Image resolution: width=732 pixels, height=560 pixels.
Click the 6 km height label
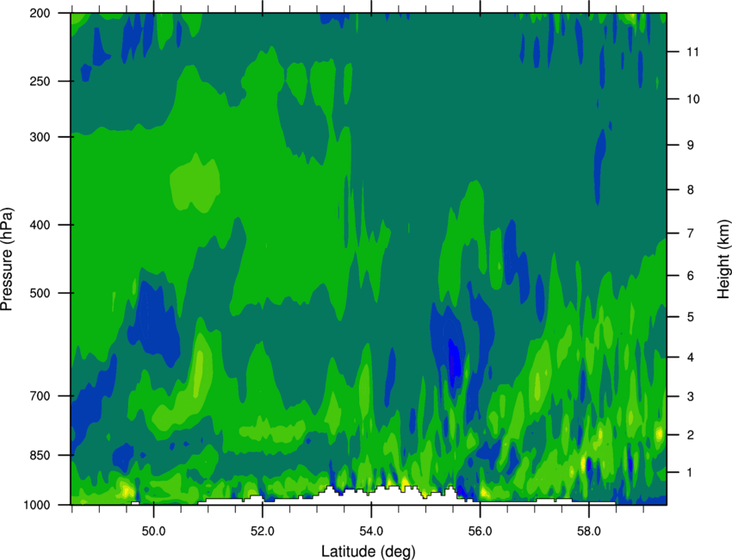coord(691,276)
